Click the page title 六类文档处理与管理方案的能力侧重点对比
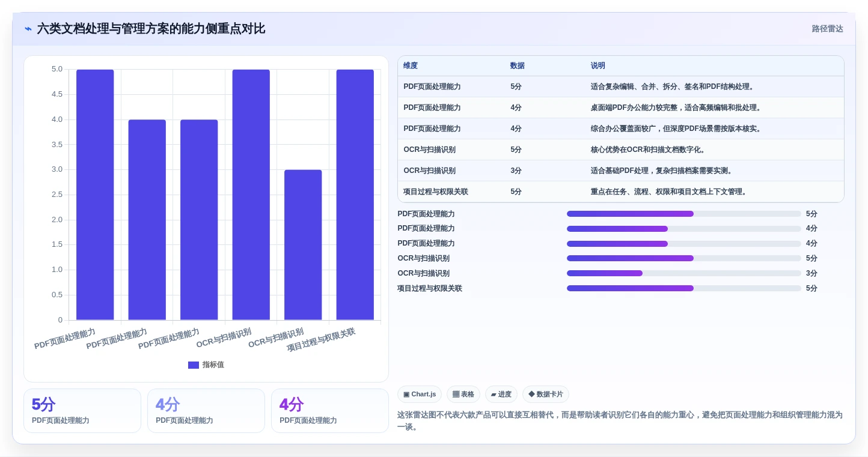Viewport: 868px width, 457px height. click(x=151, y=29)
